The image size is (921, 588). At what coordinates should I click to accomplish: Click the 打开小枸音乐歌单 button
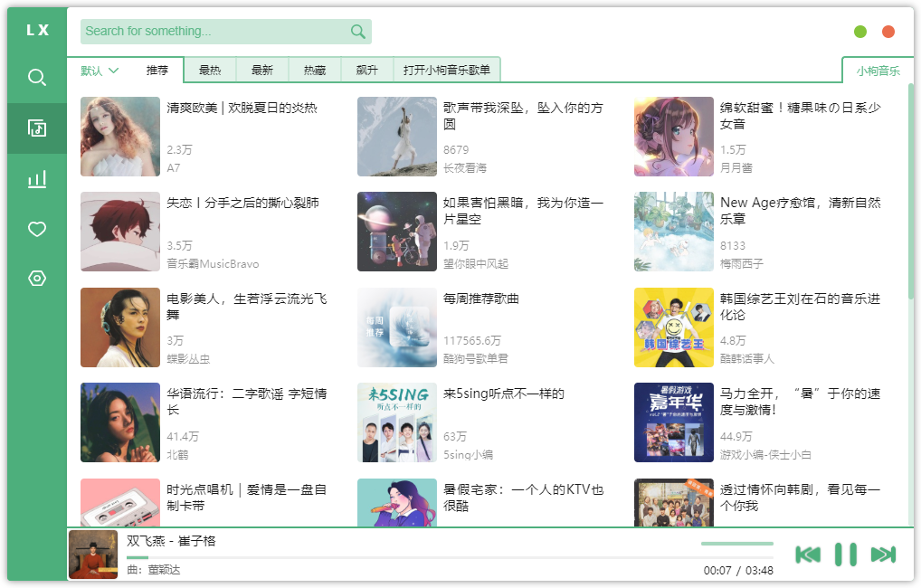point(447,69)
